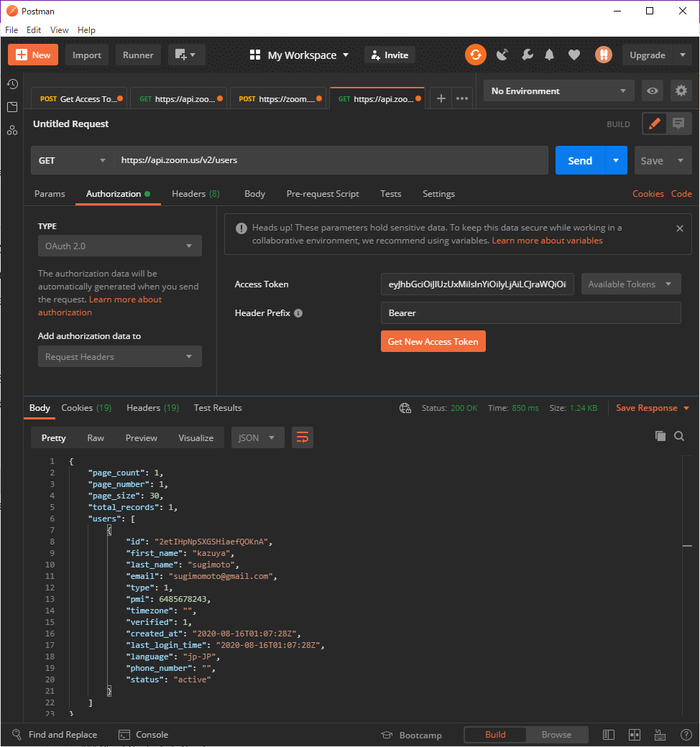This screenshot has width=700, height=747.
Task: Switch to the pencil build mode icon
Action: 655,124
